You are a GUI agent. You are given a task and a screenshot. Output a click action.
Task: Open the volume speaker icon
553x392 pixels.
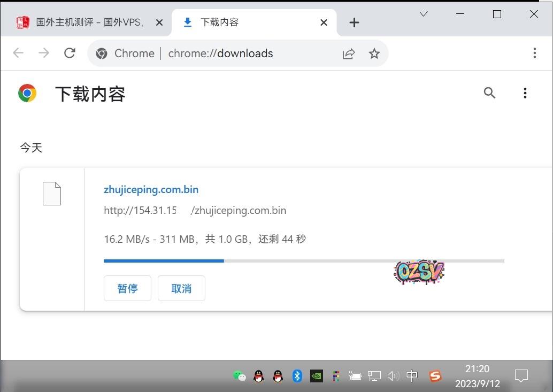(393, 376)
